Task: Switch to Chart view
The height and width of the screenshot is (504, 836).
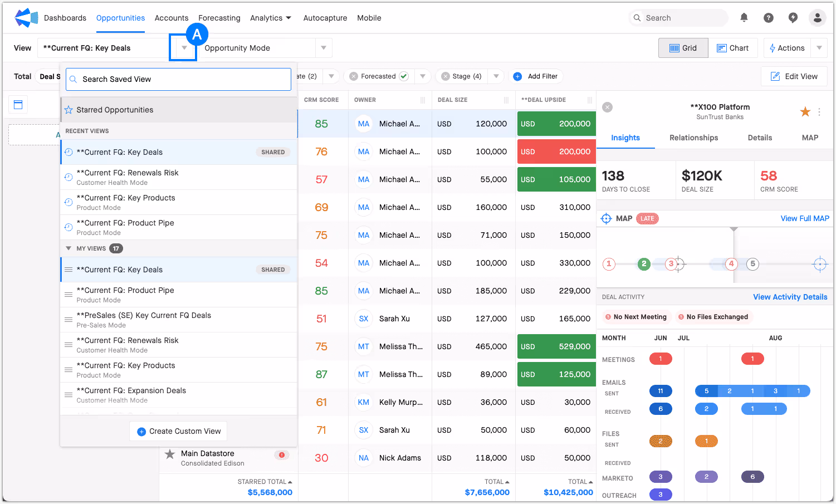Action: [x=733, y=48]
